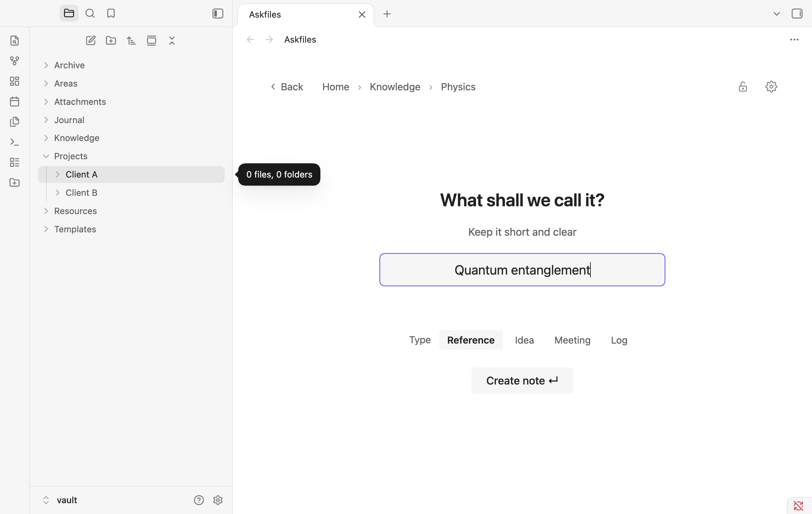Screen dimensions: 812x514
Task: Select the Meeting note type
Action: (x=572, y=340)
